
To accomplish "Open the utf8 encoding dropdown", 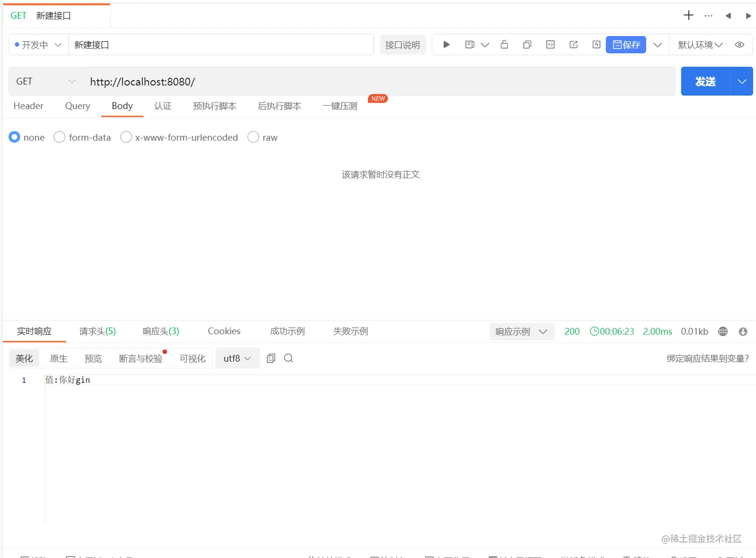I will pos(236,358).
